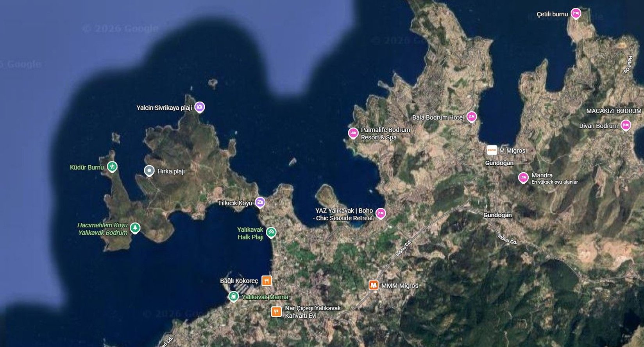The image size is (644, 347).
Task: Select the 'Yalıkavak Marina' label text
Action: tap(265, 297)
